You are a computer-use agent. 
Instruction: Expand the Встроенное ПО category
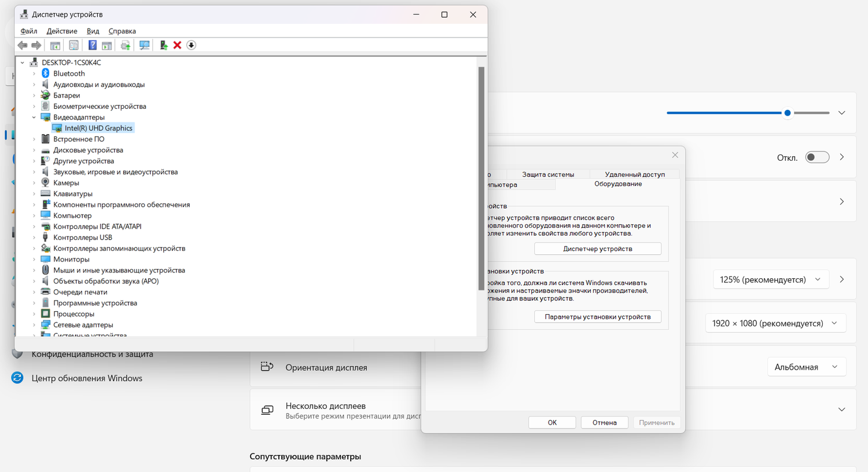tap(34, 139)
